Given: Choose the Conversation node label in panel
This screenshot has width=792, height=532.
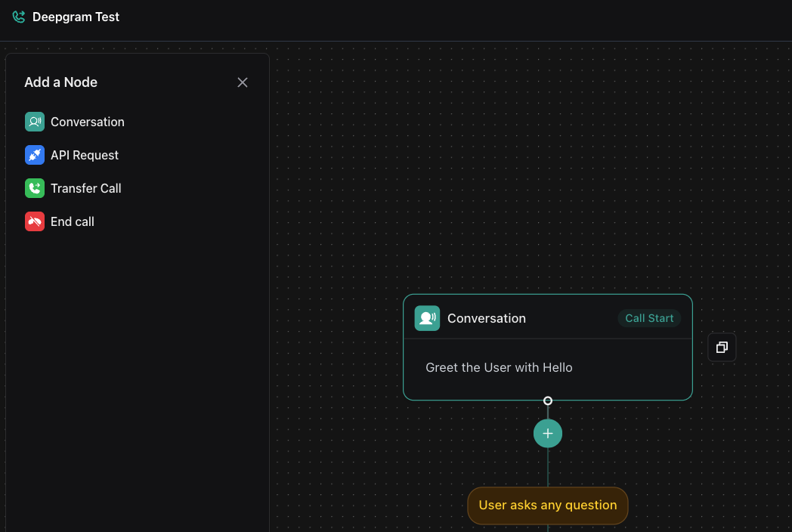Looking at the screenshot, I should pos(88,122).
